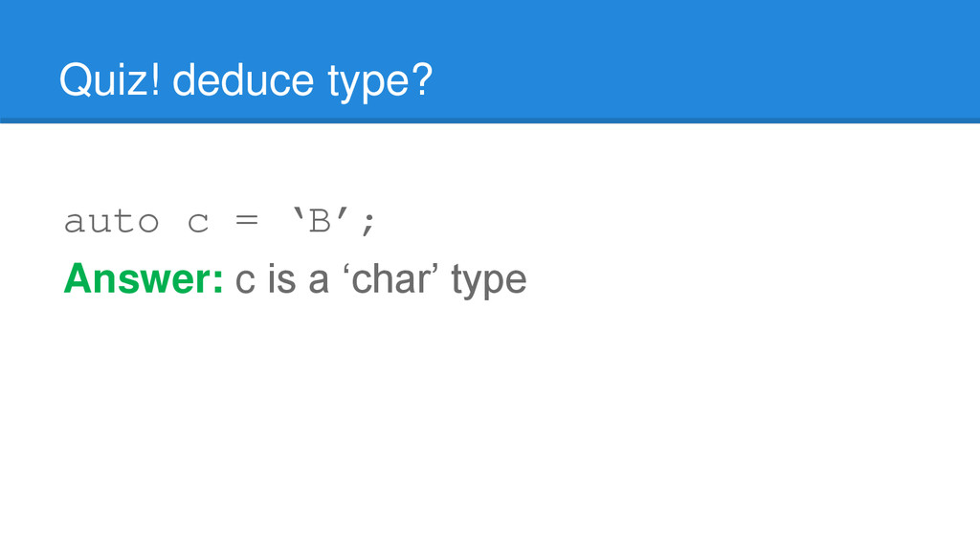Click the answer text 'c is a char type'

(x=381, y=279)
